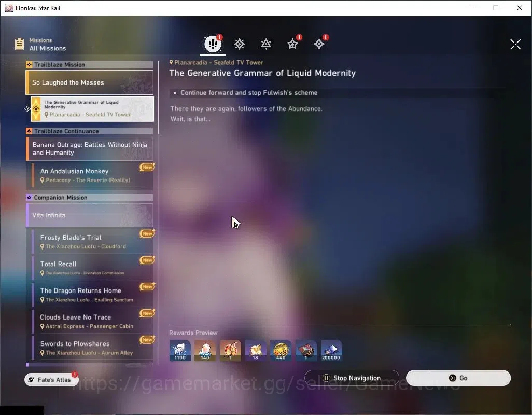Image resolution: width=532 pixels, height=415 pixels.
Task: Click the location pin on Clouds Leave No Trace
Action: pyautogui.click(x=43, y=326)
